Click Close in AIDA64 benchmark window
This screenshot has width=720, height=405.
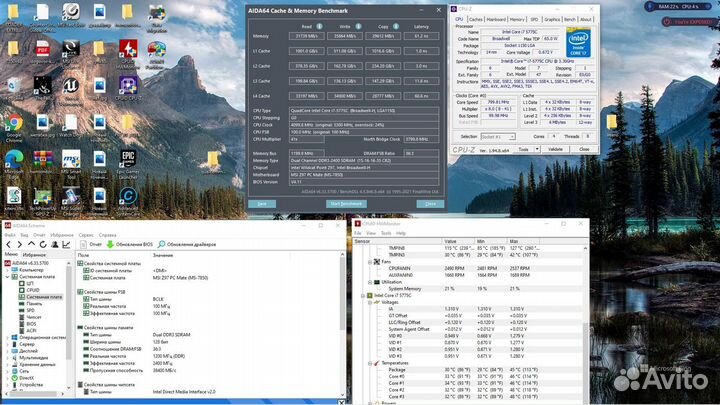click(430, 203)
